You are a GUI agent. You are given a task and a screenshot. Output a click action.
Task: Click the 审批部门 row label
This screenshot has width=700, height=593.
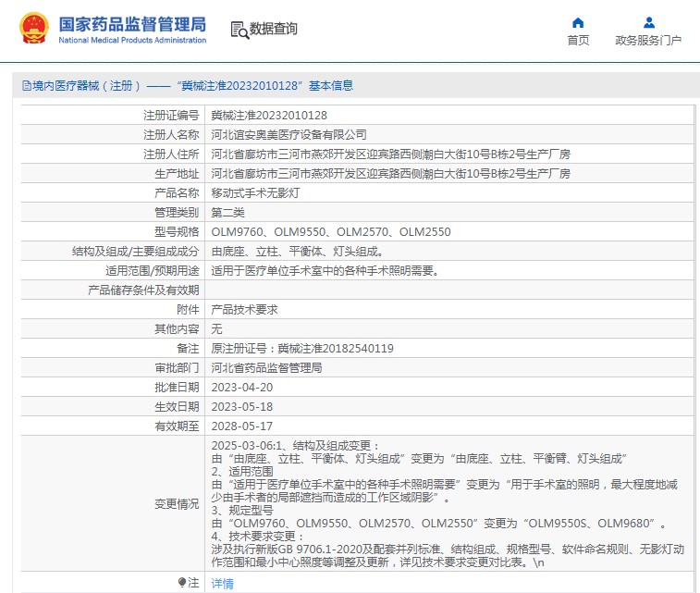(177, 368)
